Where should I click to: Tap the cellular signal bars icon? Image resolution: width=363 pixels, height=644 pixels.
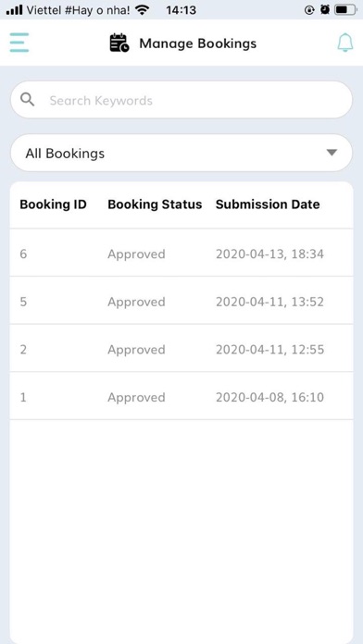point(15,10)
